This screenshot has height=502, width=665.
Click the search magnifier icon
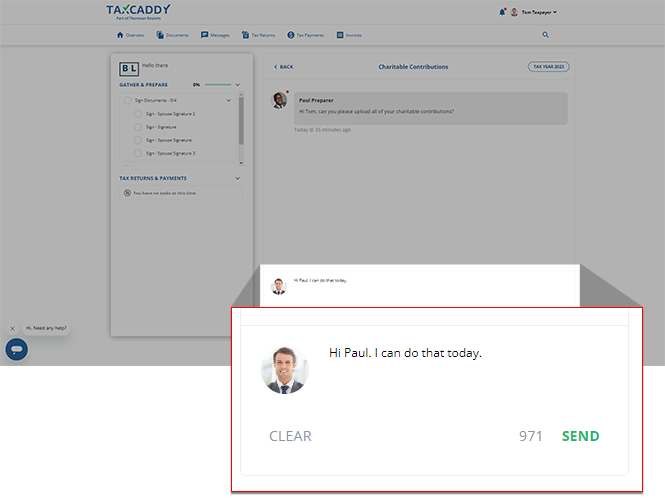pyautogui.click(x=545, y=35)
